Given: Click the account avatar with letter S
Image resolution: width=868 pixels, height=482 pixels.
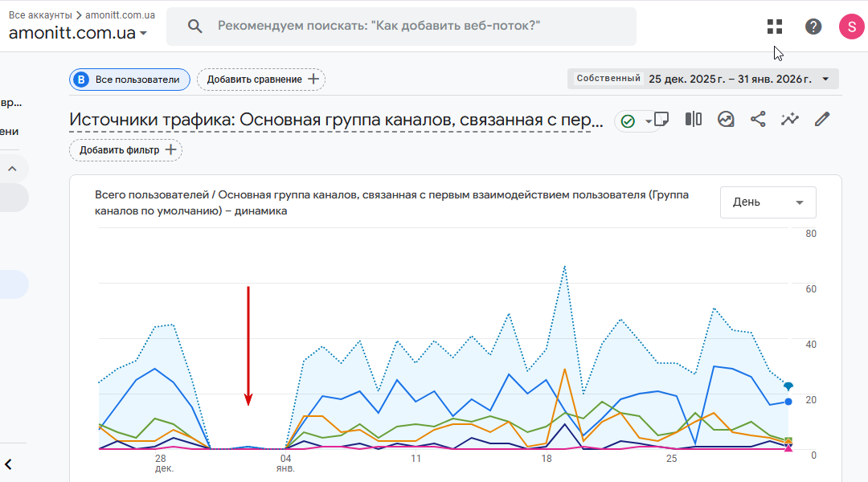Looking at the screenshot, I should (851, 27).
